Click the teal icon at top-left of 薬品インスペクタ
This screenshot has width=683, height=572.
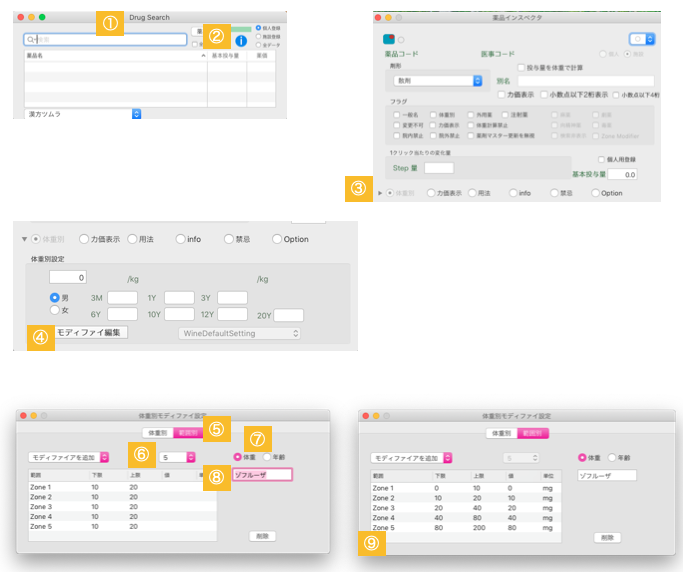click(x=388, y=39)
